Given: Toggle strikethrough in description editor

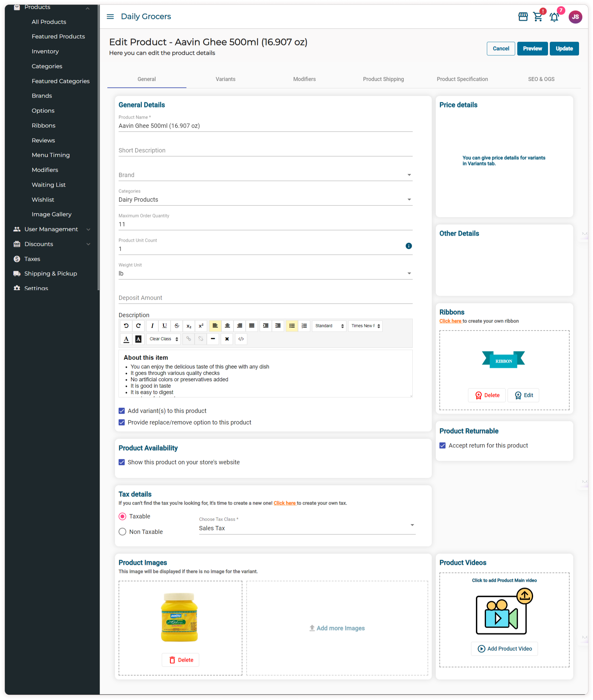Looking at the screenshot, I should pos(176,326).
